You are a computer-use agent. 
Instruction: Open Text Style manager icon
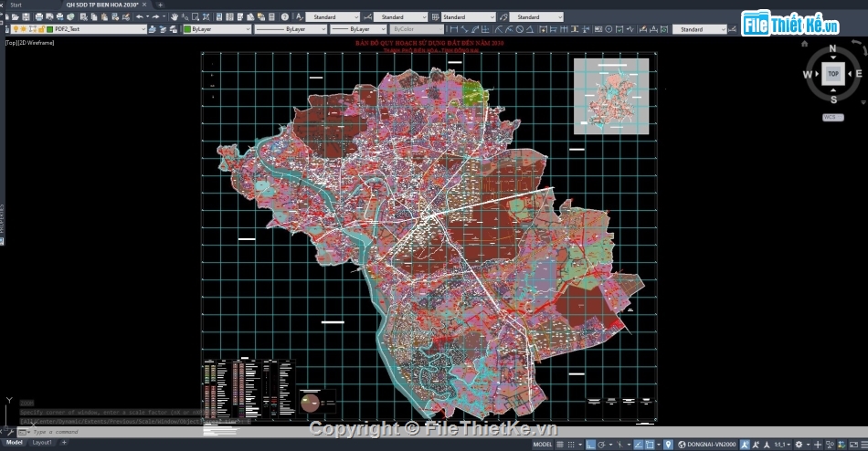[x=300, y=17]
